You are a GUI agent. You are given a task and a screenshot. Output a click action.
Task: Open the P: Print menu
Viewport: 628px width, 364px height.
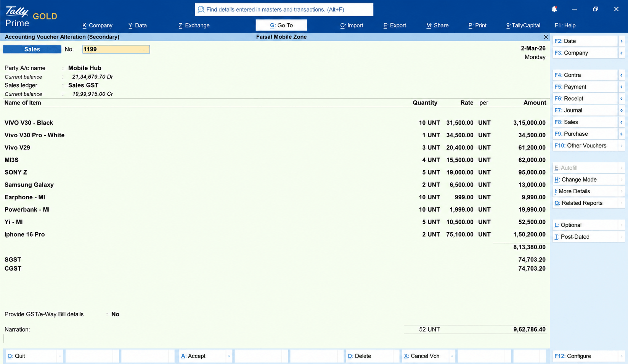477,26
